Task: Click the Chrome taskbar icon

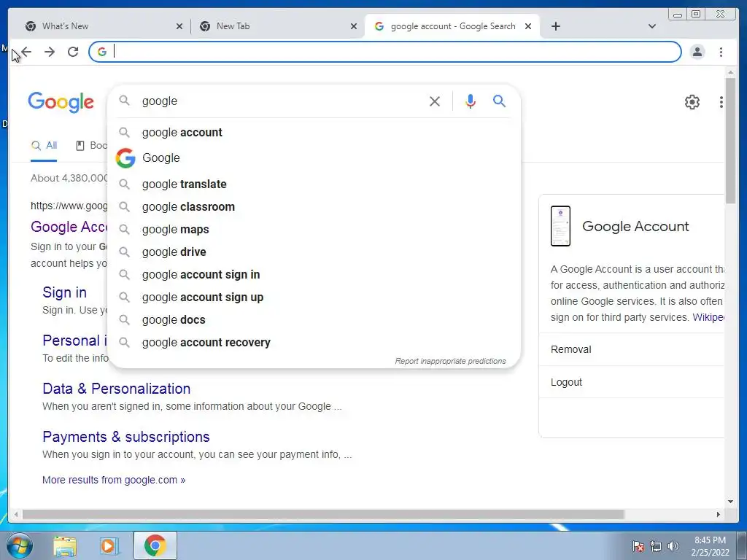Action: pos(155,545)
